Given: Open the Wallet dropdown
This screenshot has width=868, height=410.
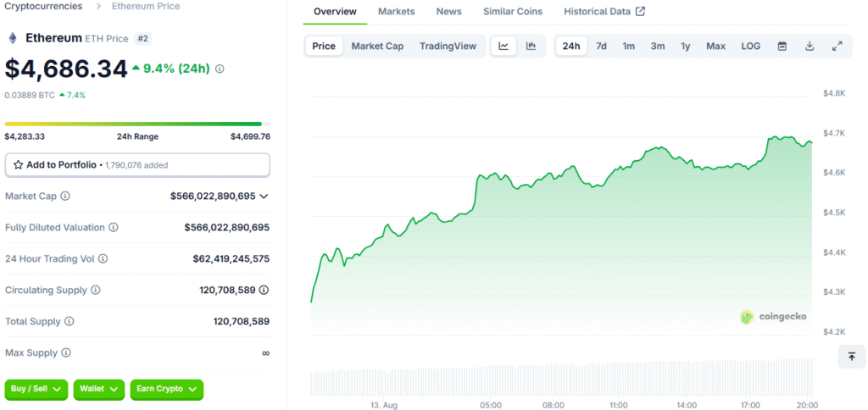Looking at the screenshot, I should pos(98,389).
